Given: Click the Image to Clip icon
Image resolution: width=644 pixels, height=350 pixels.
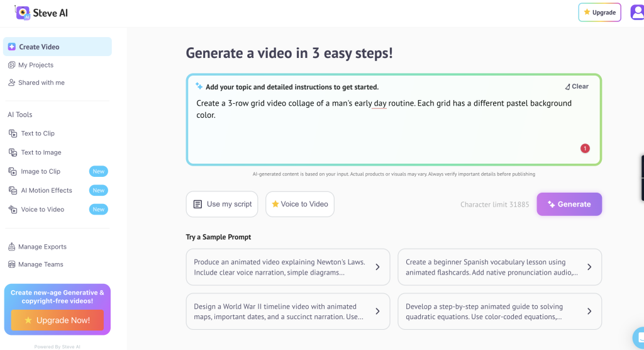Looking at the screenshot, I should coord(13,171).
